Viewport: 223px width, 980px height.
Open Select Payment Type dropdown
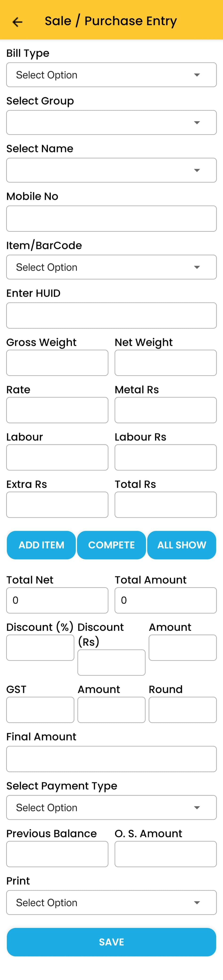[x=111, y=807]
